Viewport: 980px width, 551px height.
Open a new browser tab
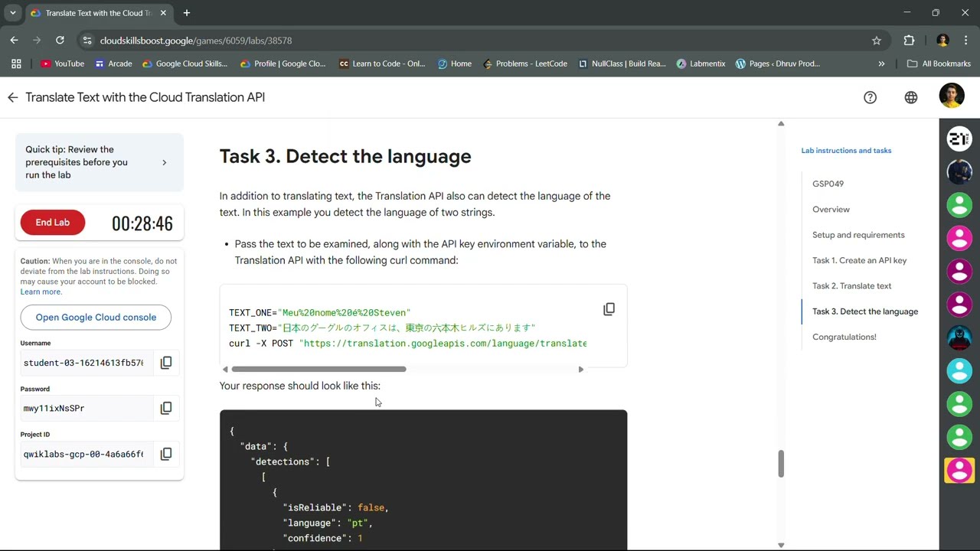186,13
